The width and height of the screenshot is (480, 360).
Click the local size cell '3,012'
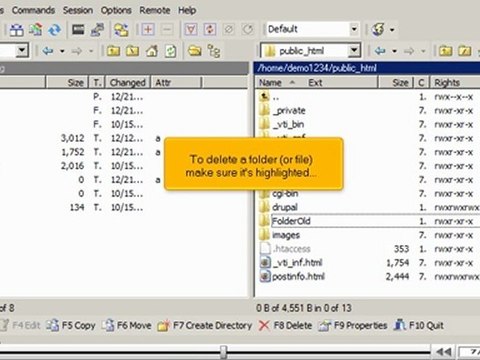coord(72,138)
